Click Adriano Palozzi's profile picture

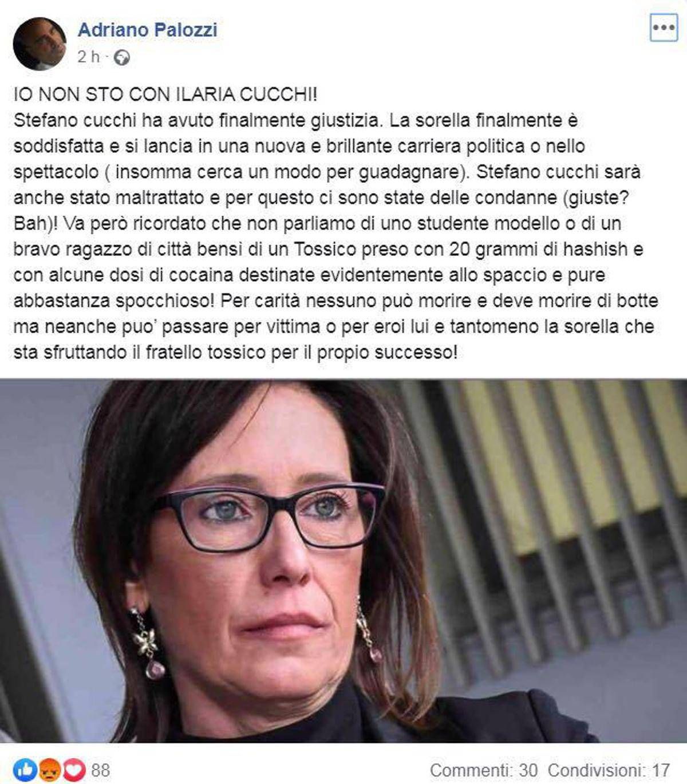point(40,44)
